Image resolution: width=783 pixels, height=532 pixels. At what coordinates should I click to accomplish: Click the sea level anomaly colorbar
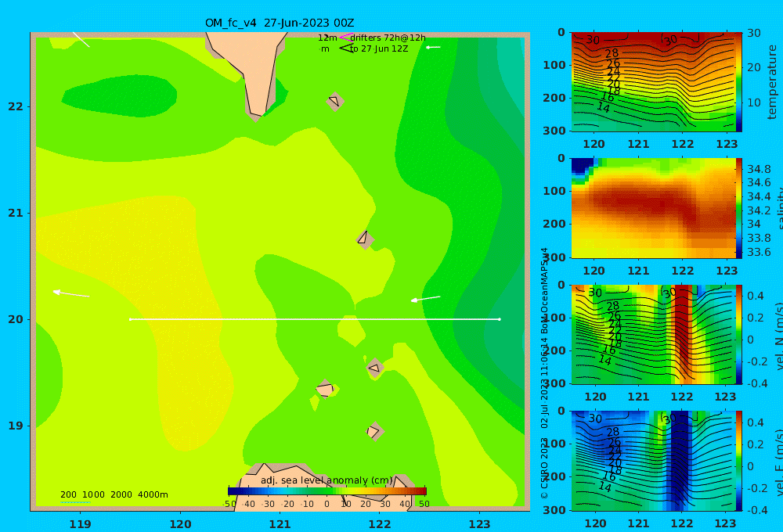(x=327, y=491)
